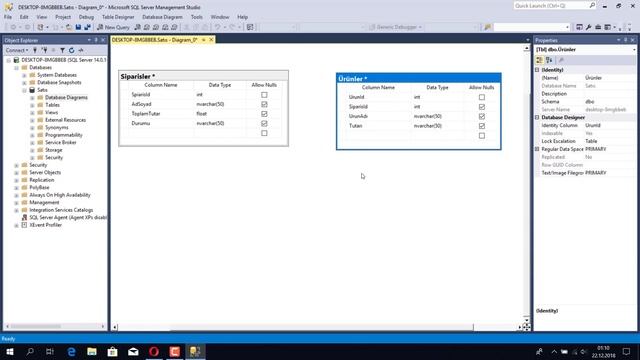Click the Siparisler table title bar
This screenshot has width=640, height=360.
203,76
